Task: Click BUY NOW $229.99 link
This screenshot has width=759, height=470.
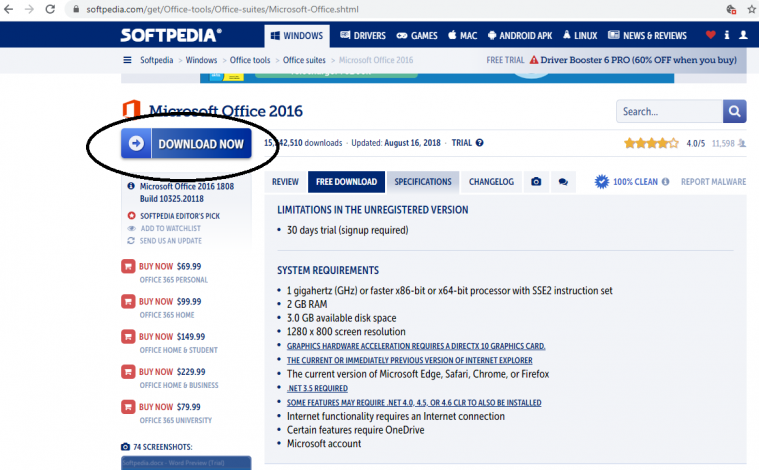Action: [172, 372]
